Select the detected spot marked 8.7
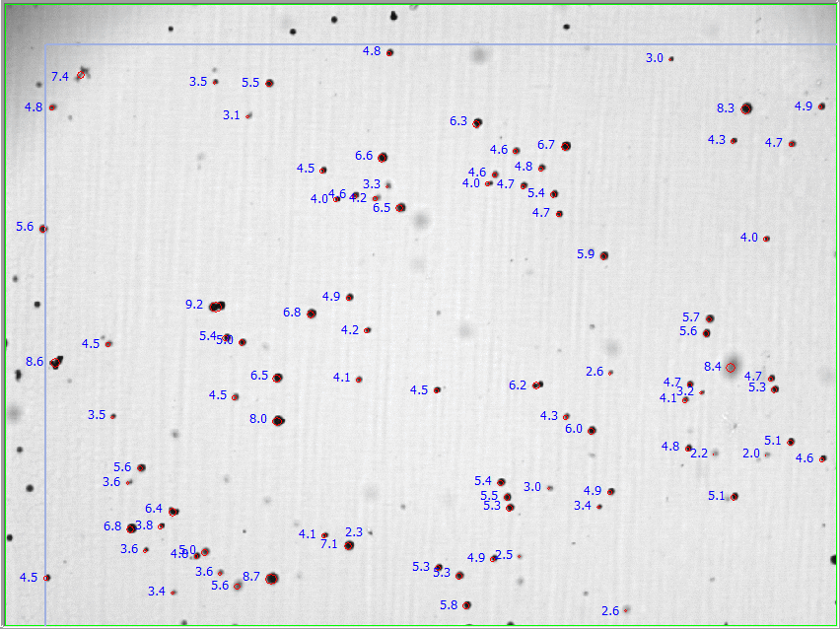Screen dimensions: 840x629 point(272,578)
